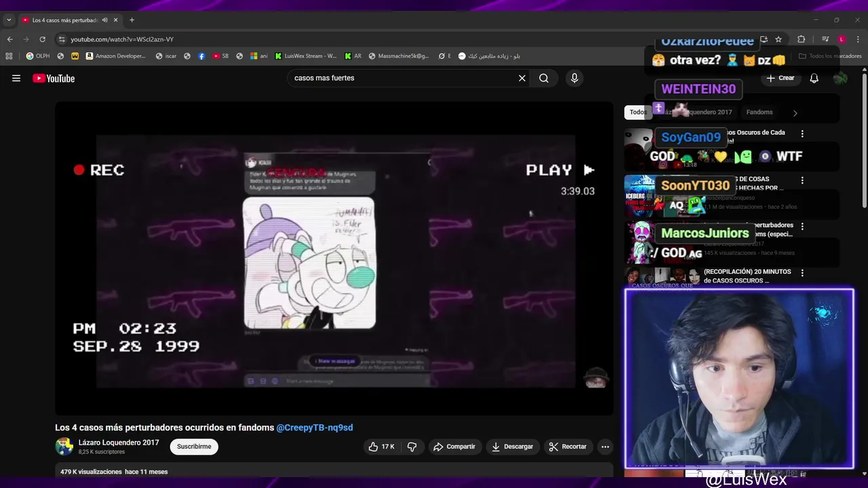Open the ani bookmark
The width and height of the screenshot is (868, 488).
pos(259,56)
